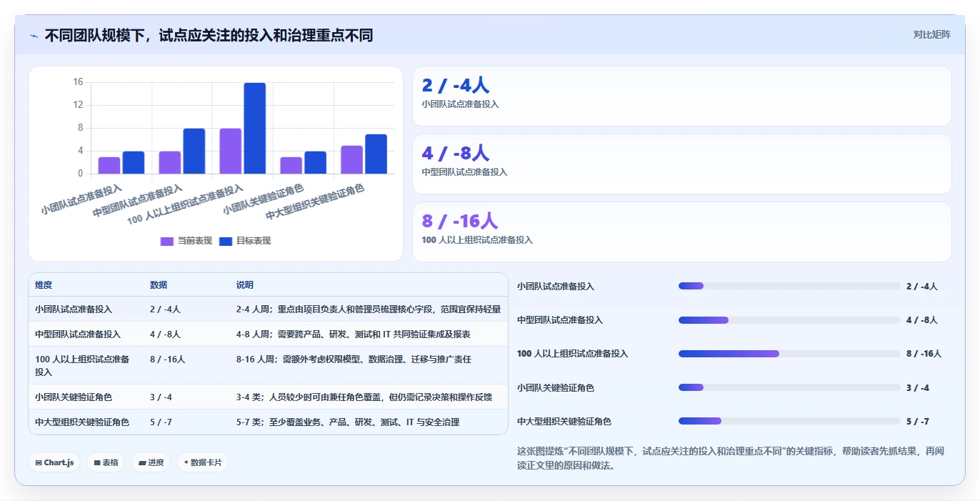Image resolution: width=980 pixels, height=501 pixels.
Task: Click the 5 / -7 cell in the table
Action: click(x=161, y=422)
